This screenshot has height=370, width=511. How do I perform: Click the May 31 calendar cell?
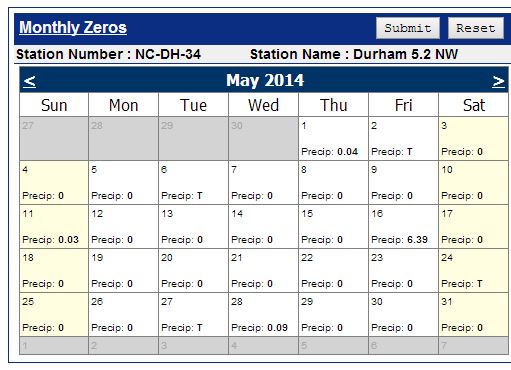[x=473, y=315]
